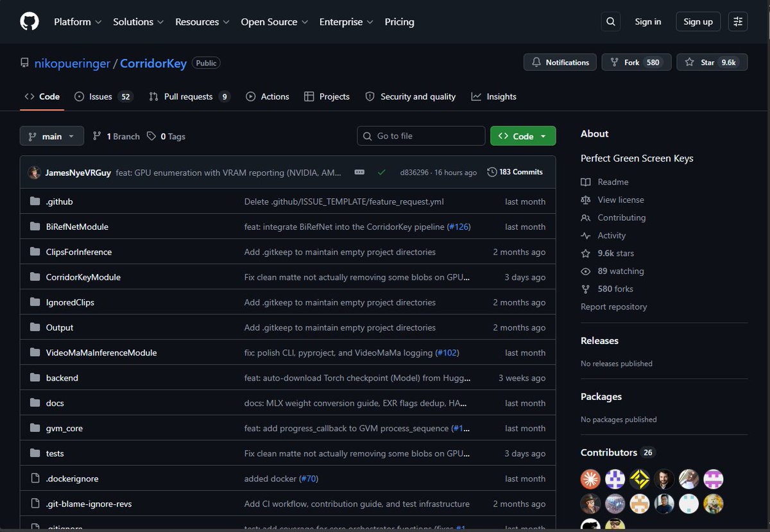Click the folder icon for BiRefNetModule
This screenshot has width=770, height=532.
point(35,227)
